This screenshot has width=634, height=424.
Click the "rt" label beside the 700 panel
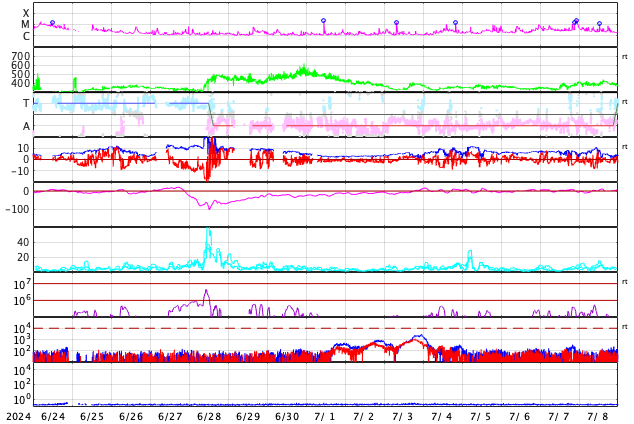625,57
